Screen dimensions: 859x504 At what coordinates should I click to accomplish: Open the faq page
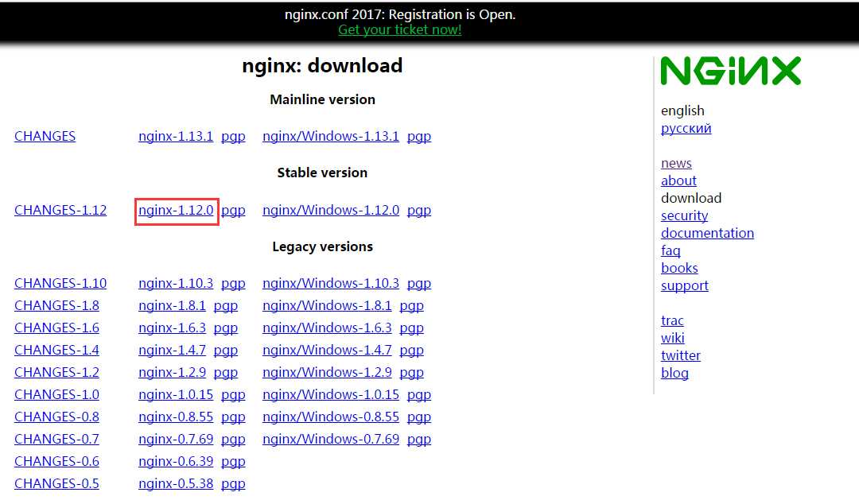pos(670,250)
